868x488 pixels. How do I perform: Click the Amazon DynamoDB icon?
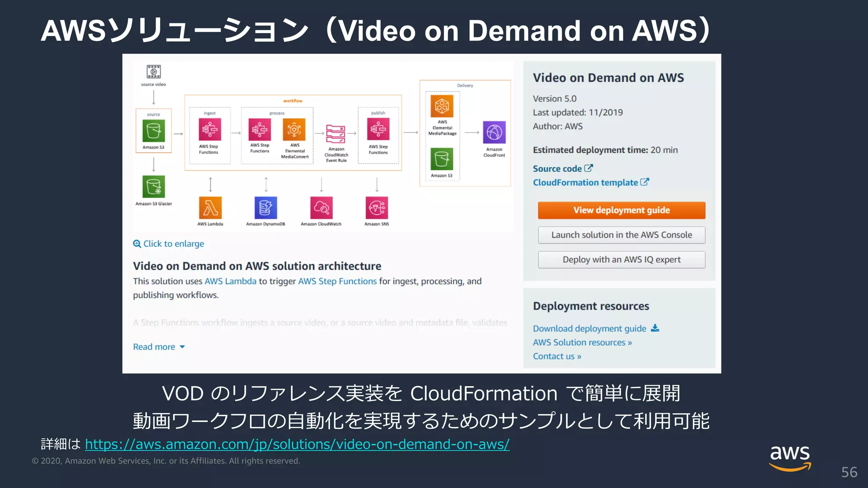(266, 208)
